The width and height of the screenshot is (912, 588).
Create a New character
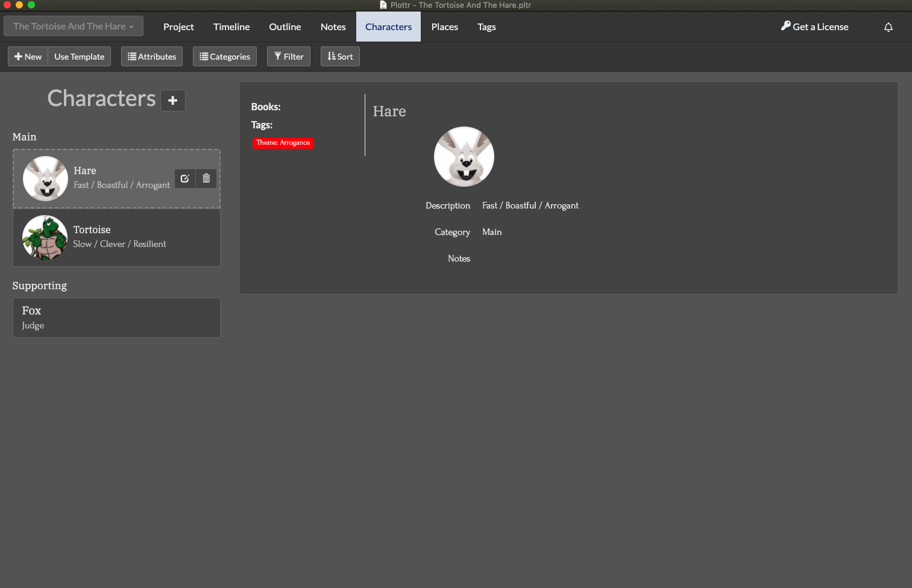28,57
